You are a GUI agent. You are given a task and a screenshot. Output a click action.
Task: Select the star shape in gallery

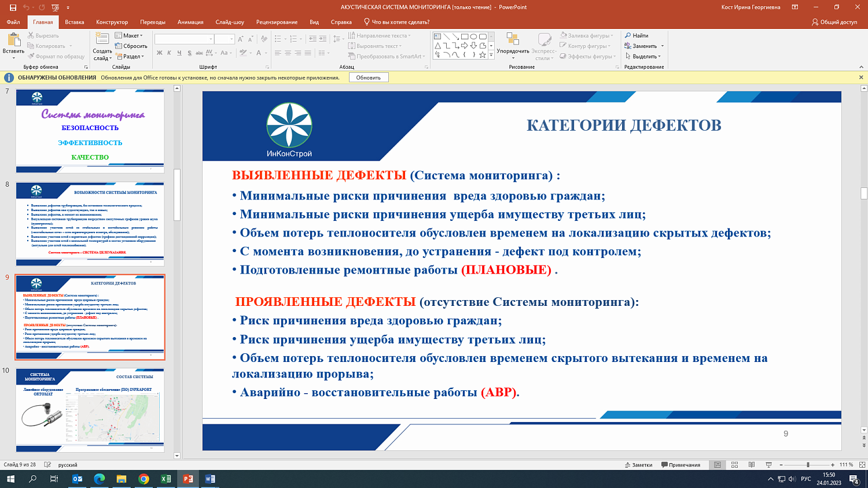click(x=482, y=55)
